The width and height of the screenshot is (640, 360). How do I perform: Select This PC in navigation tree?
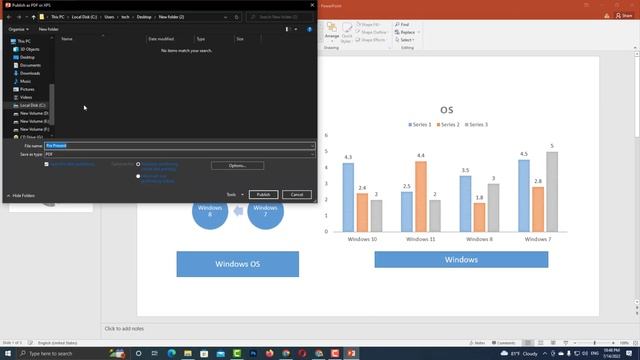[x=21, y=41]
